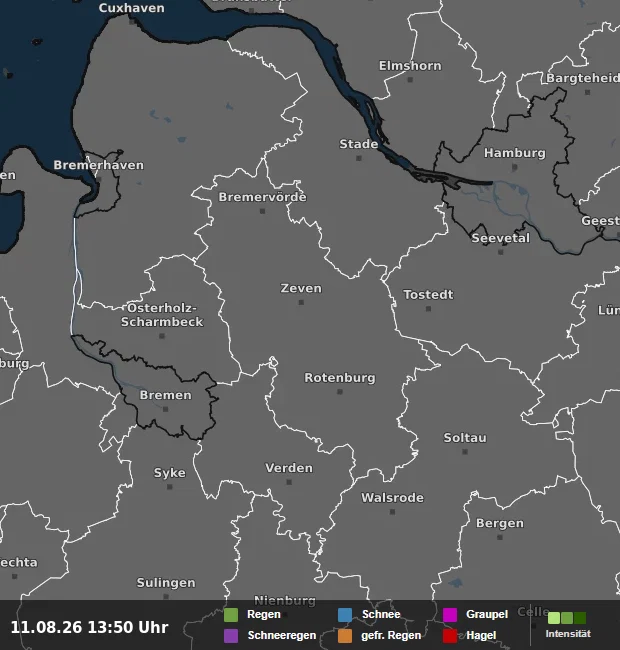The image size is (620, 650).
Task: Click the Intensität legend label
Action: (x=568, y=634)
